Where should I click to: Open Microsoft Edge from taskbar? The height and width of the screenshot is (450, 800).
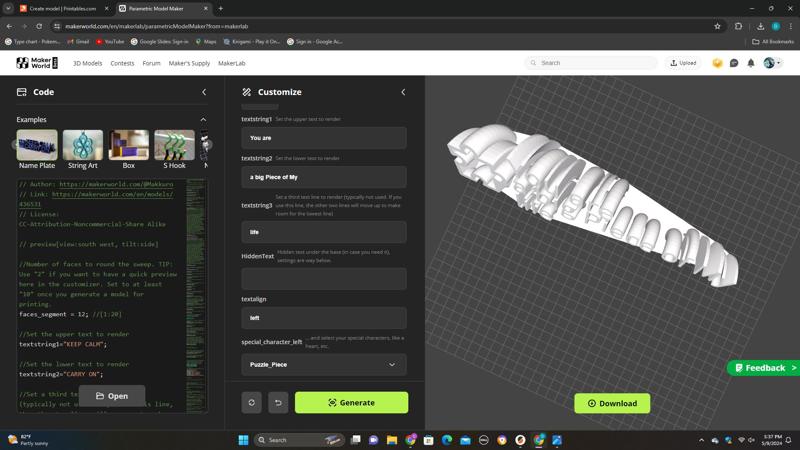click(x=447, y=440)
